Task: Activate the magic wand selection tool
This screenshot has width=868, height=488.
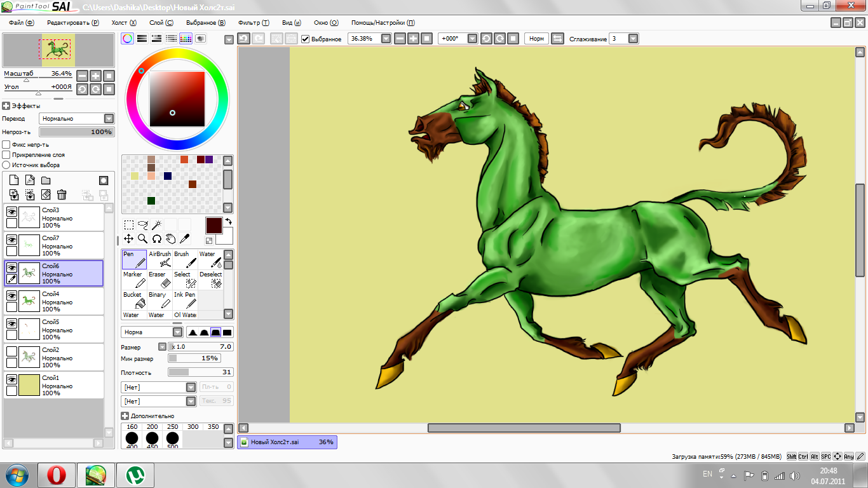Action: (156, 224)
